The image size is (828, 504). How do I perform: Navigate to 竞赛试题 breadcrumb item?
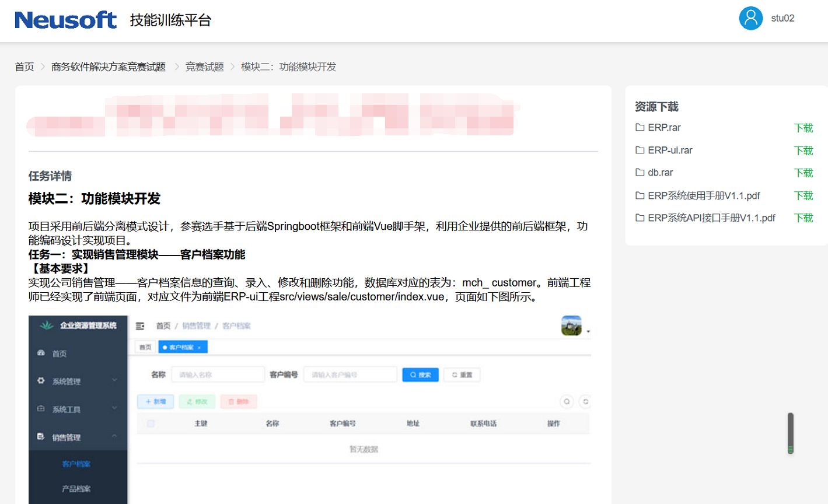[x=204, y=67]
